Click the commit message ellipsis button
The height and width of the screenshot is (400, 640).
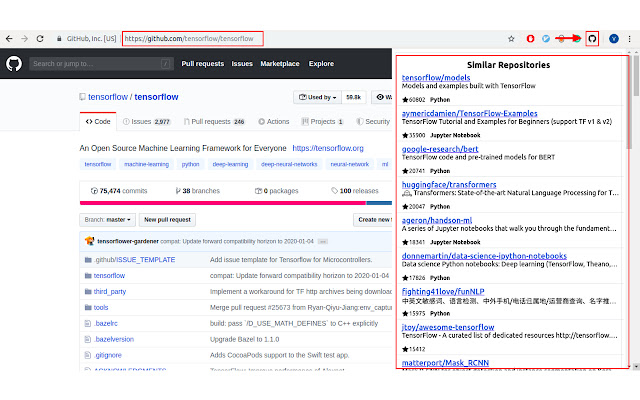(322, 241)
